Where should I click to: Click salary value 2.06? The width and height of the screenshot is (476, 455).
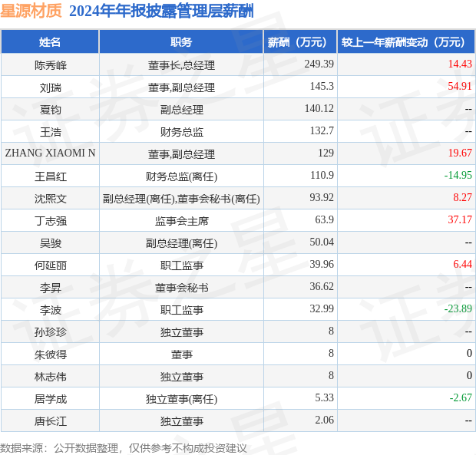324,420
